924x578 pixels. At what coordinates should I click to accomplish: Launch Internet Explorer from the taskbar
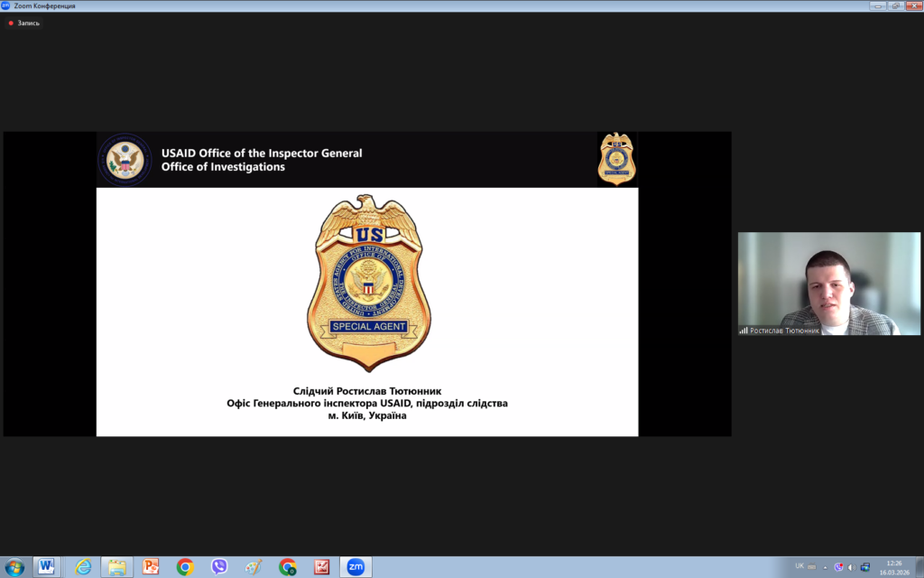pos(83,567)
